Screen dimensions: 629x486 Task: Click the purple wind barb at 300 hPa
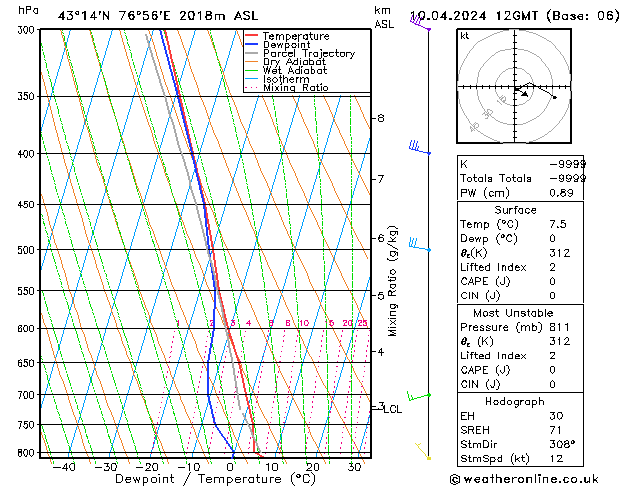coord(420,22)
